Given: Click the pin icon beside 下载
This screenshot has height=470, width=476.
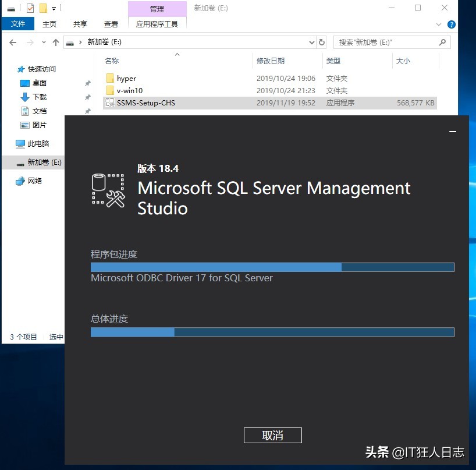Looking at the screenshot, I should point(88,97).
